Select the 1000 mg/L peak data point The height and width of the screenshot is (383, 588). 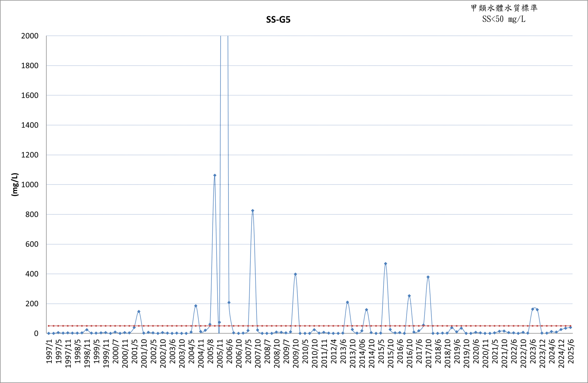click(x=215, y=175)
